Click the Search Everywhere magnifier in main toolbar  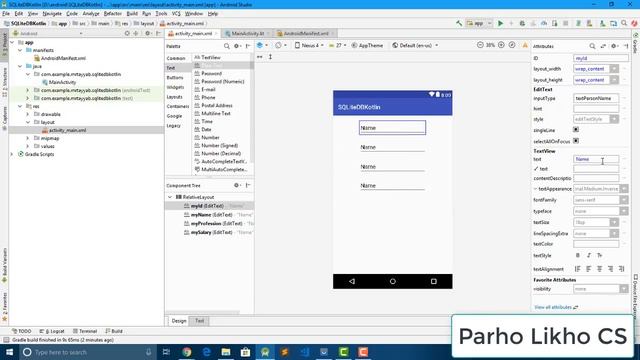(x=624, y=23)
